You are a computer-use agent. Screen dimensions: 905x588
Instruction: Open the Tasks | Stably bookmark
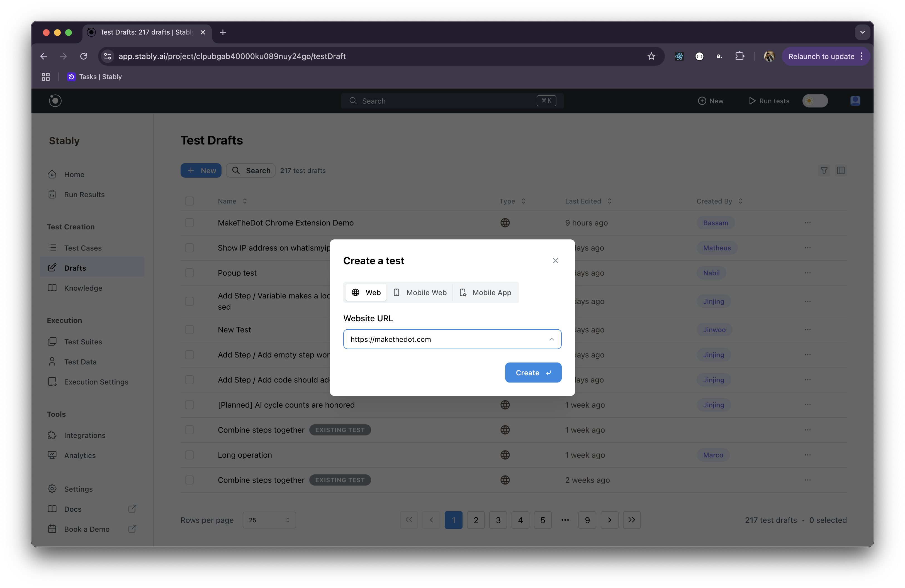[94, 77]
